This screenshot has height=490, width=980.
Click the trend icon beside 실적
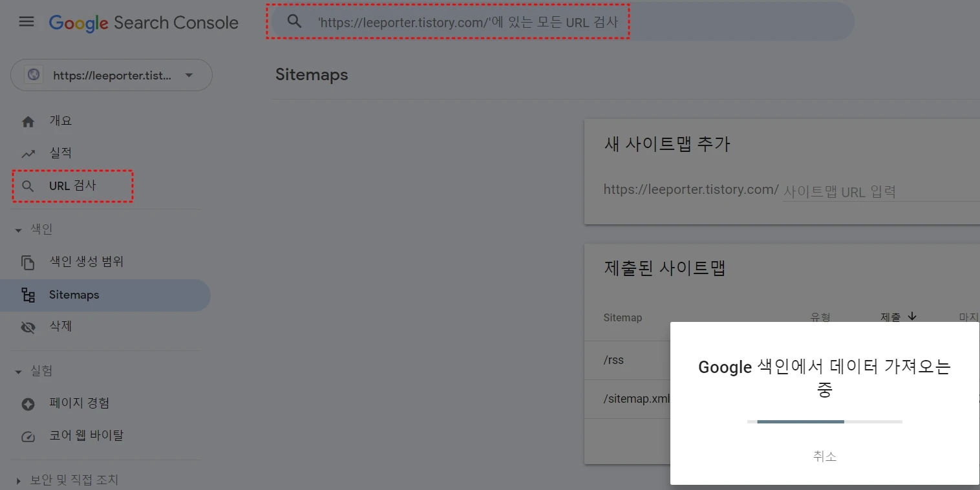(28, 154)
